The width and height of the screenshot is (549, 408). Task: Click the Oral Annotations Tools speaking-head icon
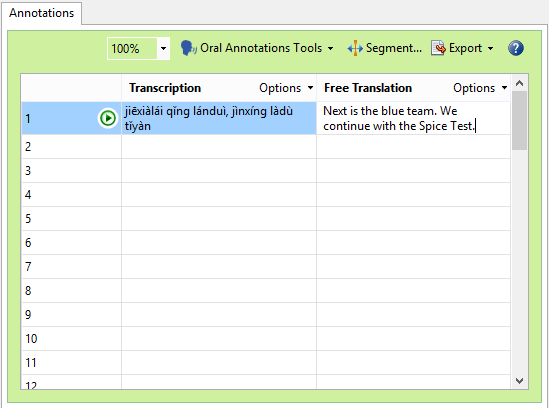coord(188,48)
